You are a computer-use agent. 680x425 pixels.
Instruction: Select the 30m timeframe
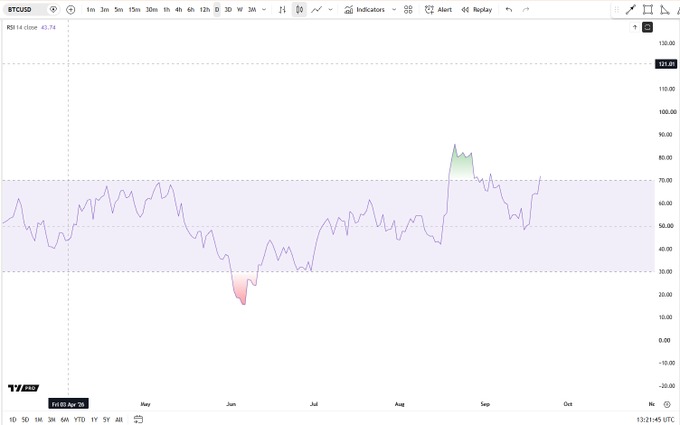[x=151, y=10]
